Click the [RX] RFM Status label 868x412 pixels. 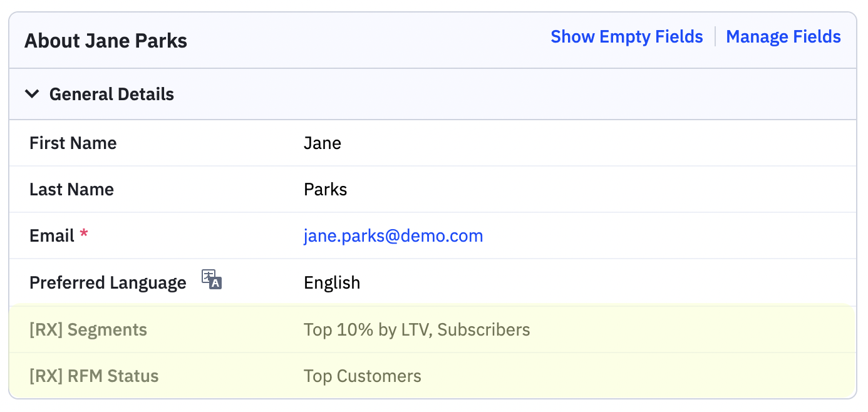coord(94,376)
